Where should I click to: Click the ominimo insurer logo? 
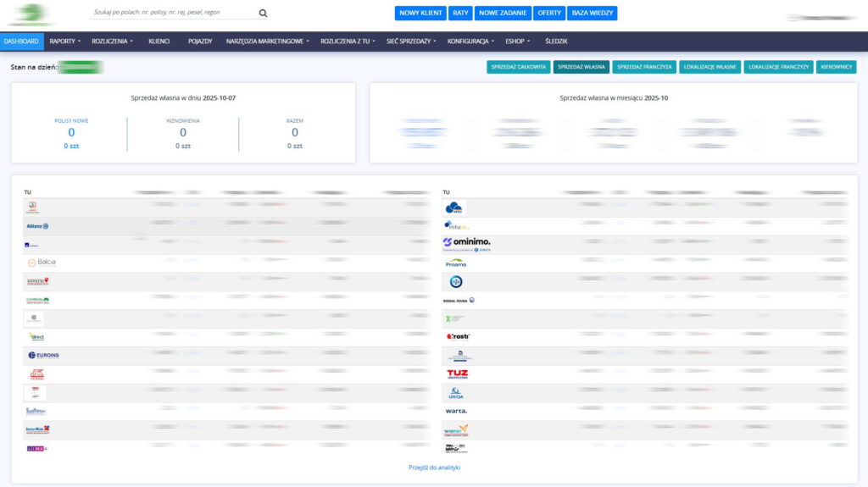coord(466,243)
